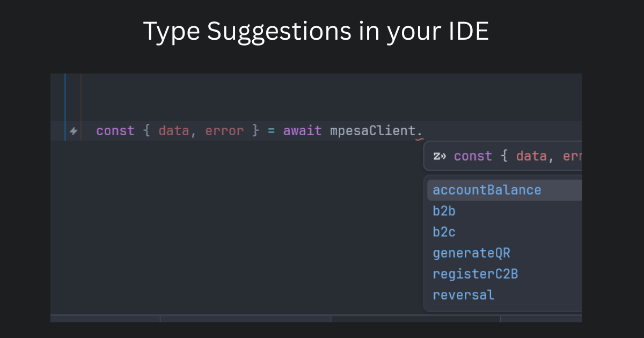Click the await keyword
This screenshot has height=338, width=644.
pos(302,130)
